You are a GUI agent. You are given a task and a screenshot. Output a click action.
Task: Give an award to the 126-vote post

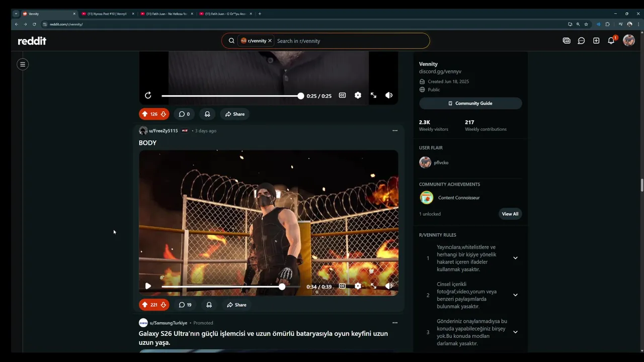click(x=207, y=114)
